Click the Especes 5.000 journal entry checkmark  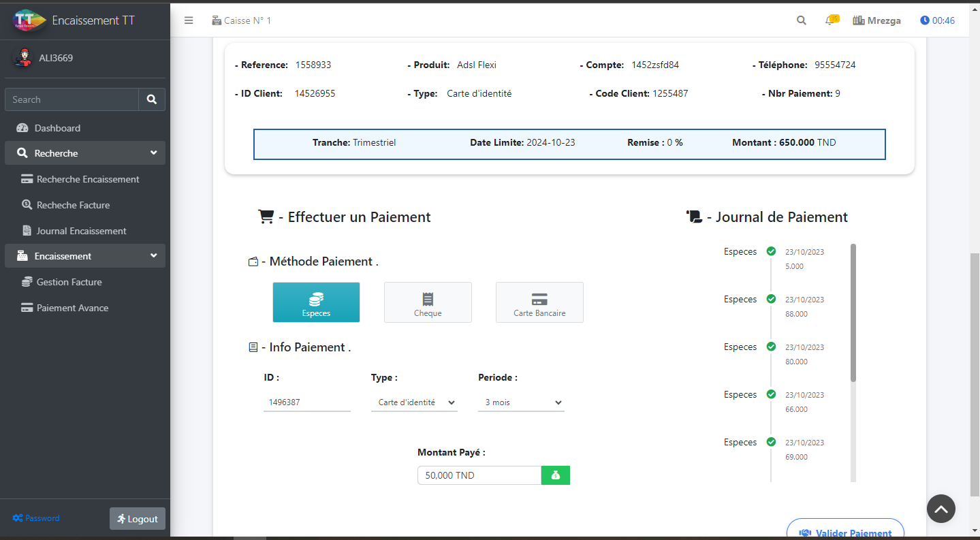[x=771, y=251]
